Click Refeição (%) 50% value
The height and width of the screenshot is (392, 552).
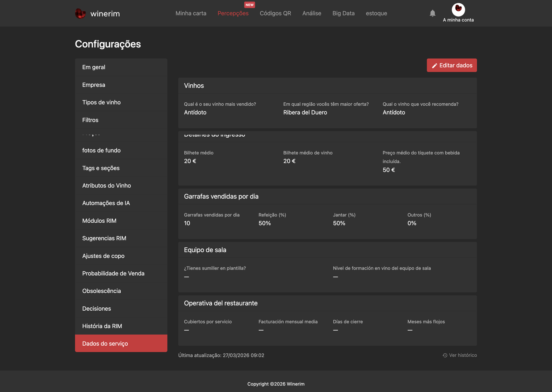click(265, 223)
